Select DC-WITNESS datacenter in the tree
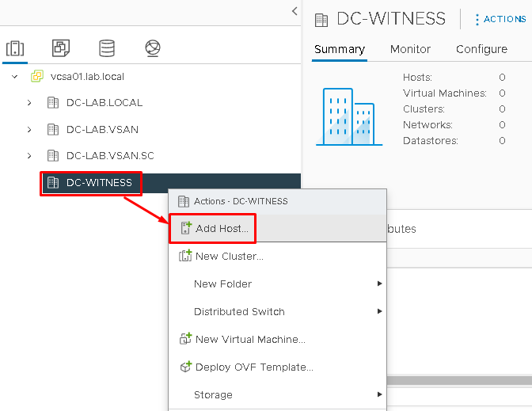 (x=99, y=183)
